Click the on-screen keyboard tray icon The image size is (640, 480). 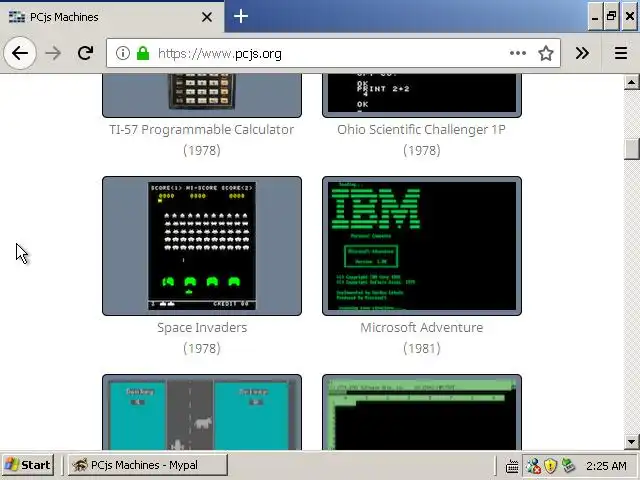pos(512,466)
